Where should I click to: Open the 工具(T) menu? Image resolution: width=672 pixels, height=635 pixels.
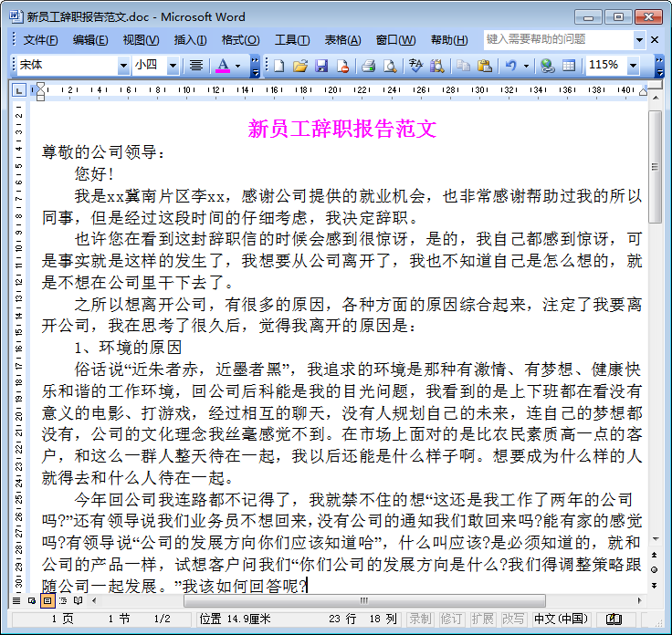tap(292, 40)
